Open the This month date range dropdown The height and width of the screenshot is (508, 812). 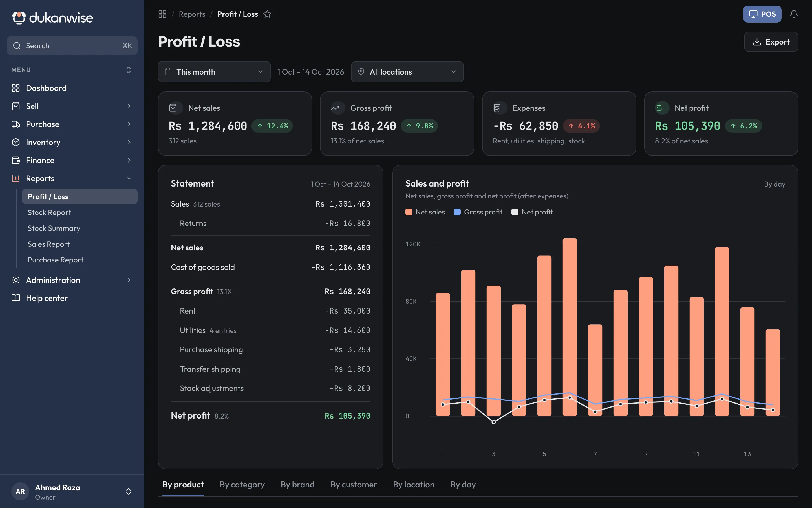[214, 72]
